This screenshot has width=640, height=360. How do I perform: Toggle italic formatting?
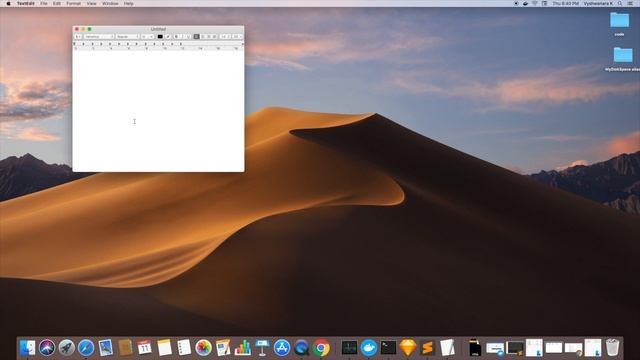point(182,36)
